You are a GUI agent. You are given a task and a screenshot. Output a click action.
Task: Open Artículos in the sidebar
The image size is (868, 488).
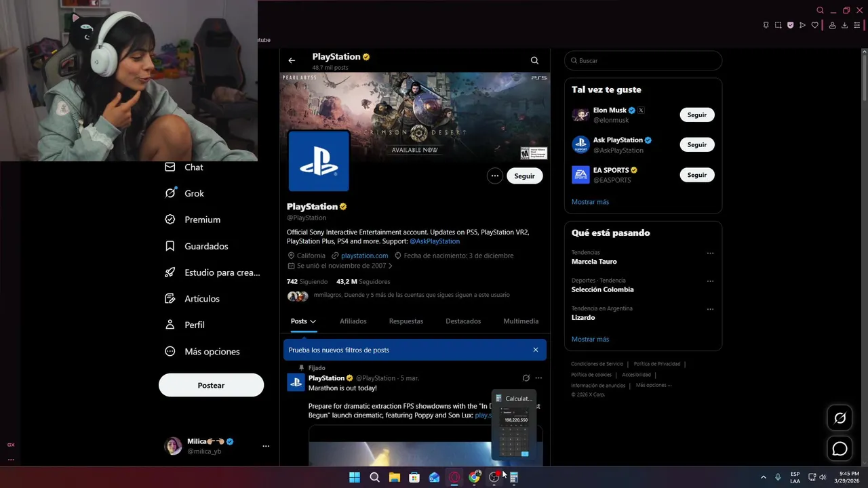pyautogui.click(x=193, y=298)
